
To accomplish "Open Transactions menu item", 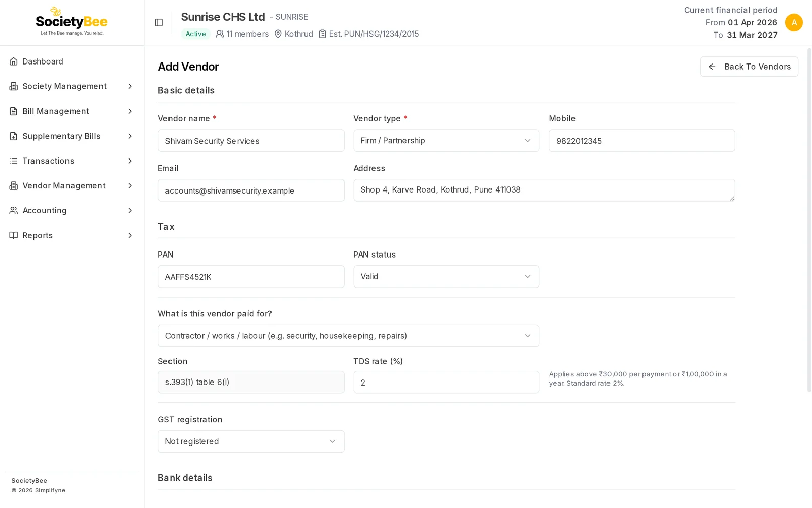I will [x=72, y=161].
